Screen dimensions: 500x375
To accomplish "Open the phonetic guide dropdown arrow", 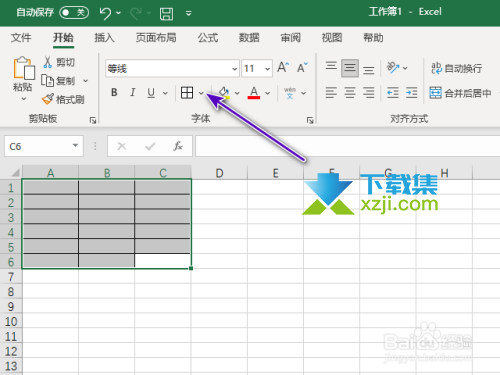I will pyautogui.click(x=303, y=93).
